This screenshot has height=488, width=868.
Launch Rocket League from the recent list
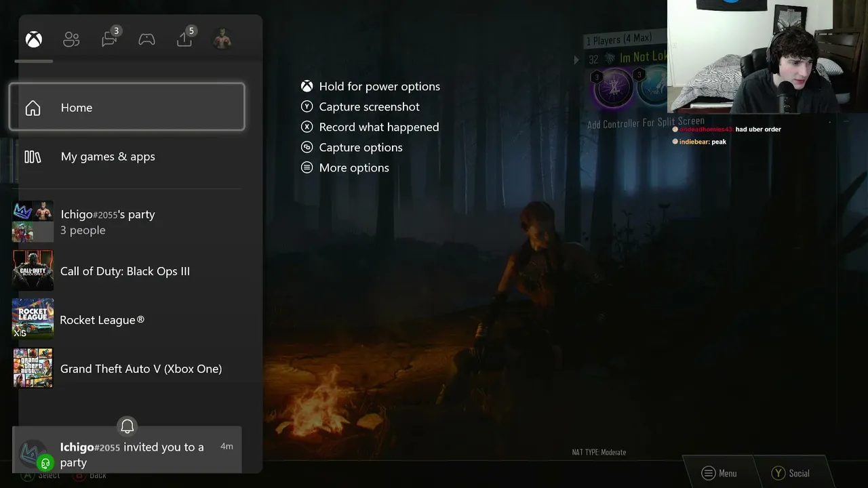pos(127,319)
